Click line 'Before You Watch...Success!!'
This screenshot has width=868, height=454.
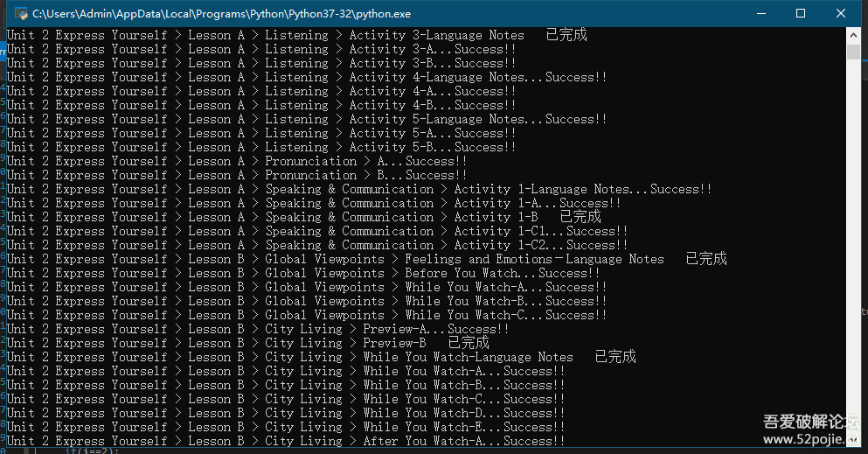pyautogui.click(x=303, y=273)
